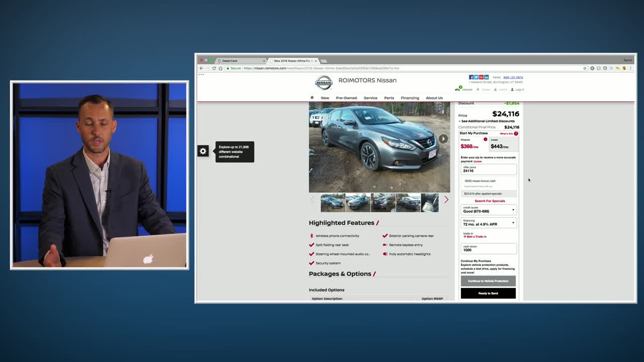Click Continue to Vehicle Protection button
Image resolution: width=644 pixels, height=362 pixels.
(488, 281)
